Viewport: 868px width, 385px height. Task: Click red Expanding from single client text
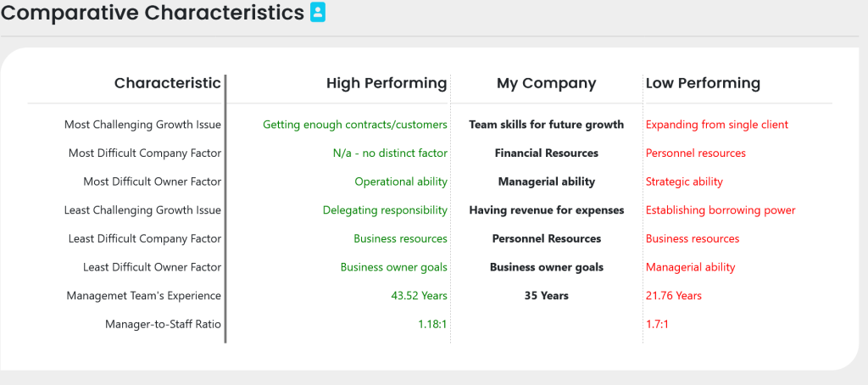point(717,125)
